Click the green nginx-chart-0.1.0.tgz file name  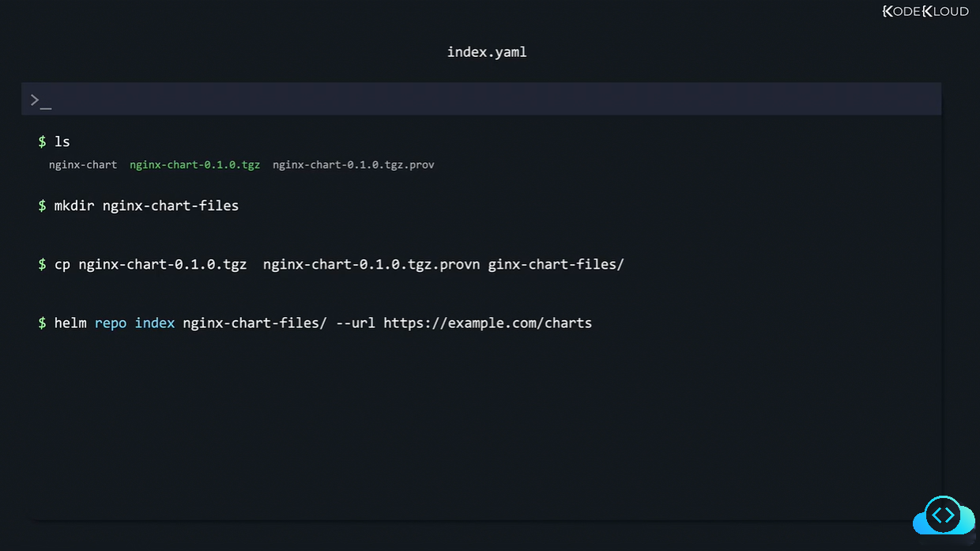pos(194,165)
